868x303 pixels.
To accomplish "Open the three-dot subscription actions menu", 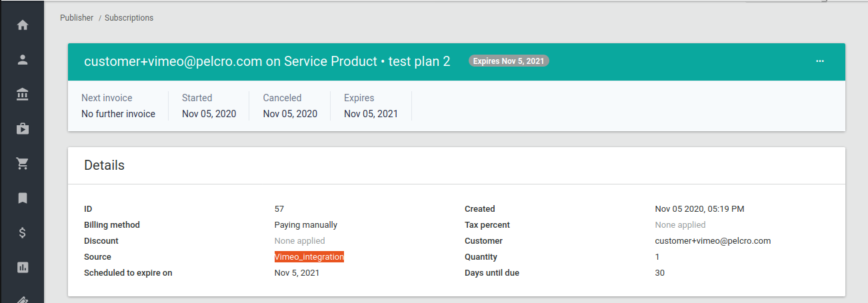I will coord(820,61).
